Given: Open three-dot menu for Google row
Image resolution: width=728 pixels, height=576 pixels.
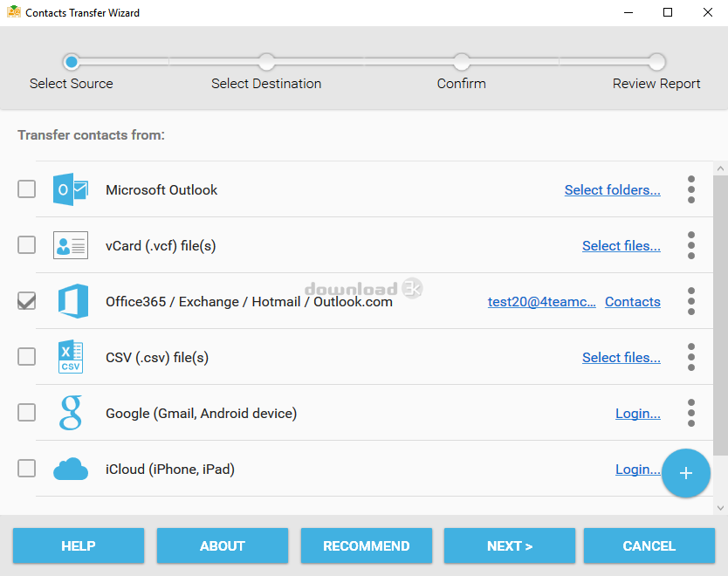Looking at the screenshot, I should pyautogui.click(x=690, y=413).
